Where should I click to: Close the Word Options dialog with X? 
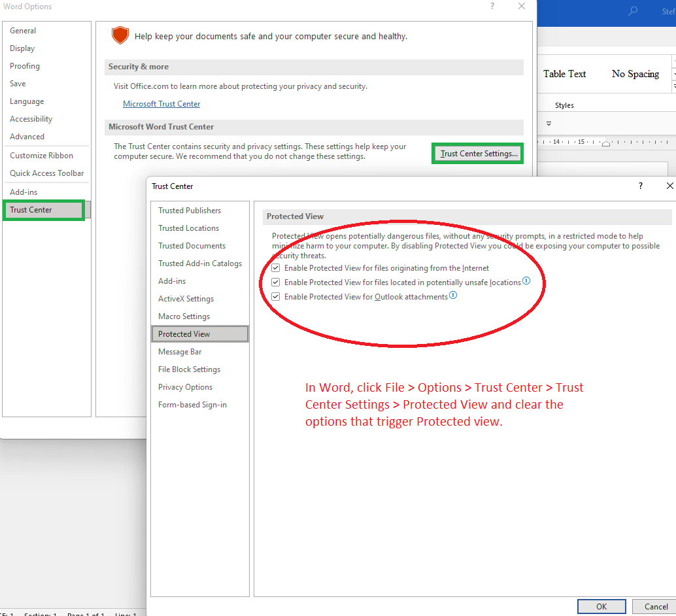point(522,6)
